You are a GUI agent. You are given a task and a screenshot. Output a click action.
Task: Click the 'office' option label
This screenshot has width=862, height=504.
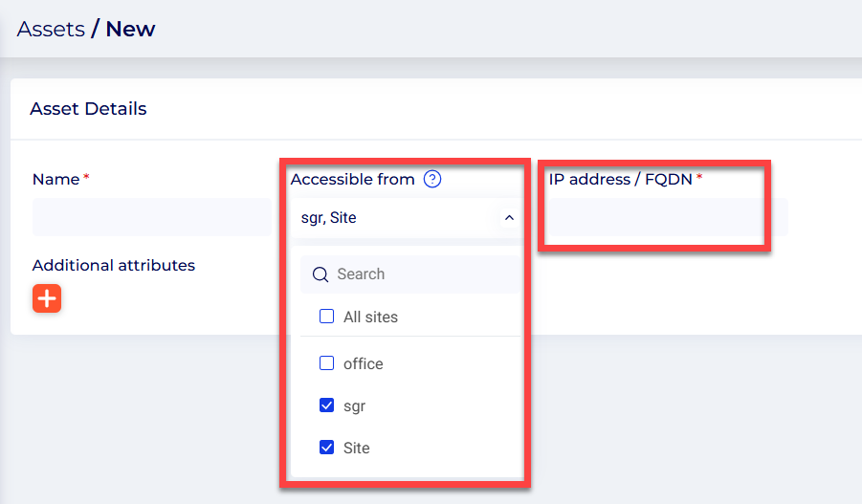click(363, 363)
